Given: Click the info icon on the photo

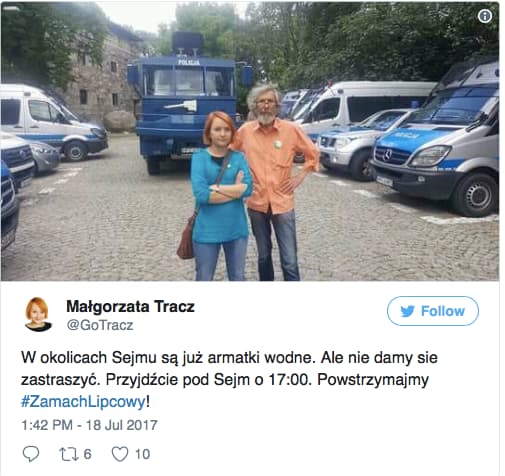Looking at the screenshot, I should click(485, 16).
